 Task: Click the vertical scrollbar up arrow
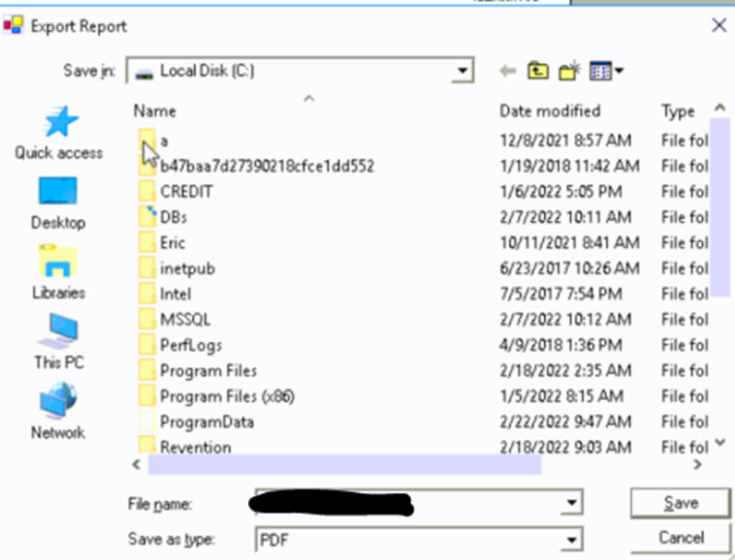720,109
